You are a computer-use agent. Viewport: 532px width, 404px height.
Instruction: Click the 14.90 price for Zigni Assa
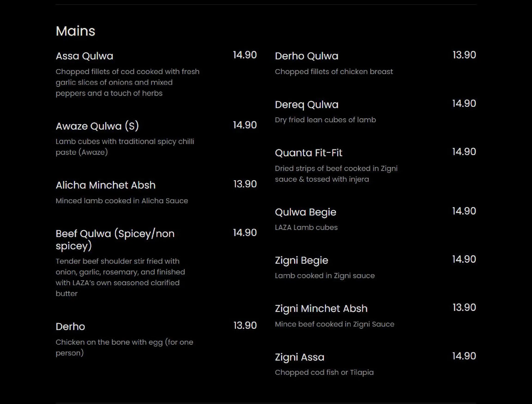pyautogui.click(x=464, y=356)
